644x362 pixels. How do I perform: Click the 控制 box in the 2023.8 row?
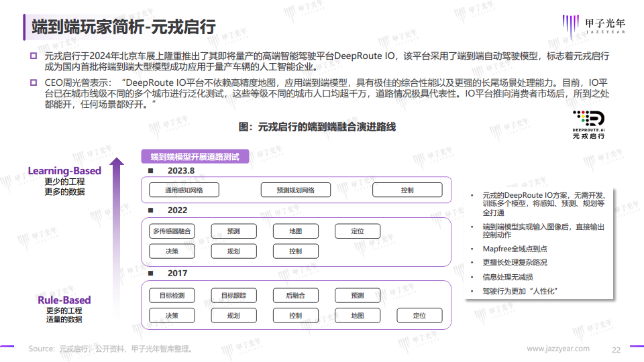pyautogui.click(x=407, y=190)
